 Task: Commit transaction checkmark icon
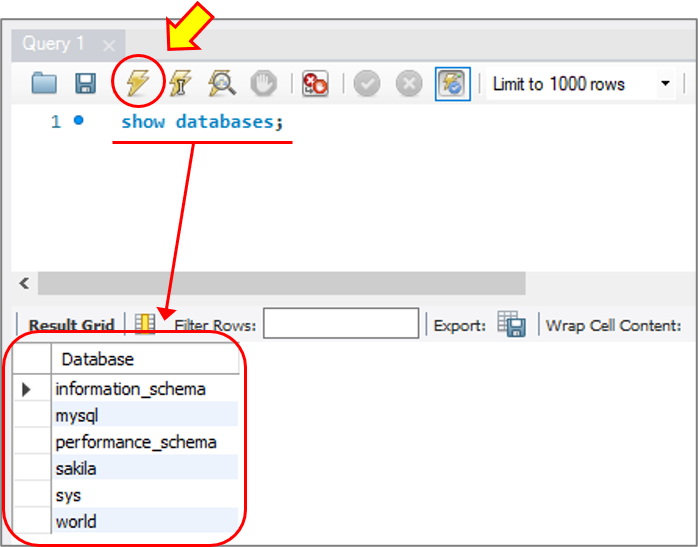coord(367,83)
